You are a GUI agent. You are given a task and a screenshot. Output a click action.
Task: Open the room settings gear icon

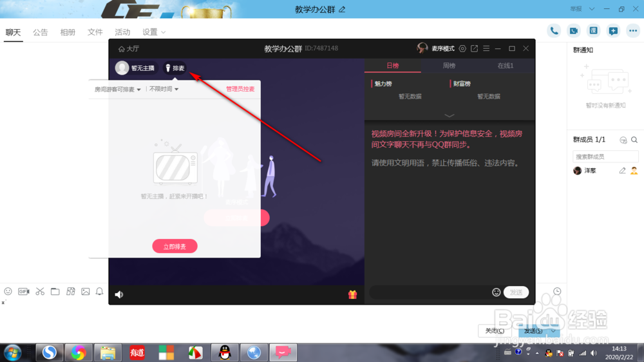462,48
